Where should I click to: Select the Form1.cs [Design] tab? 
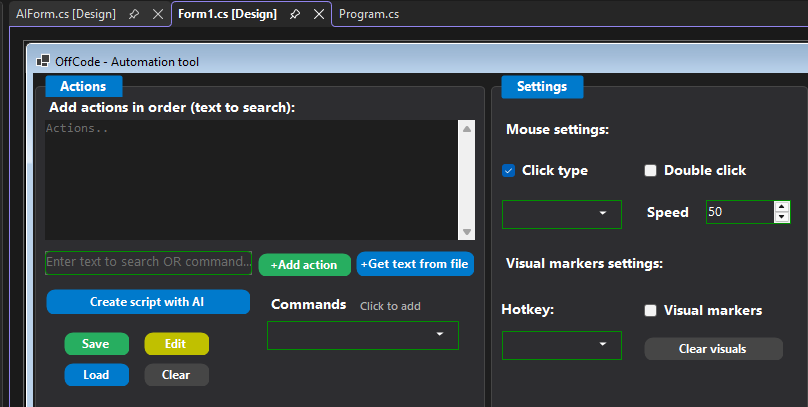(227, 14)
